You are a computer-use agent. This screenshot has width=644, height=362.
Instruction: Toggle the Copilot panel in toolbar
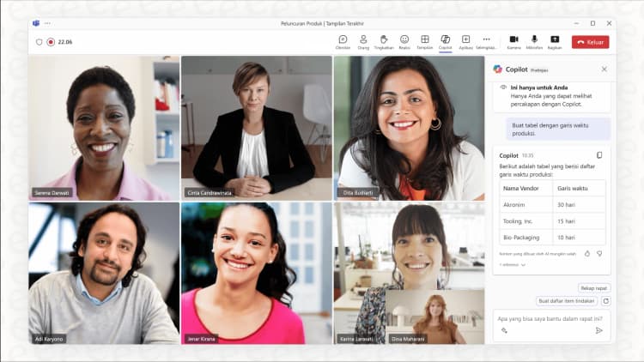pyautogui.click(x=445, y=42)
